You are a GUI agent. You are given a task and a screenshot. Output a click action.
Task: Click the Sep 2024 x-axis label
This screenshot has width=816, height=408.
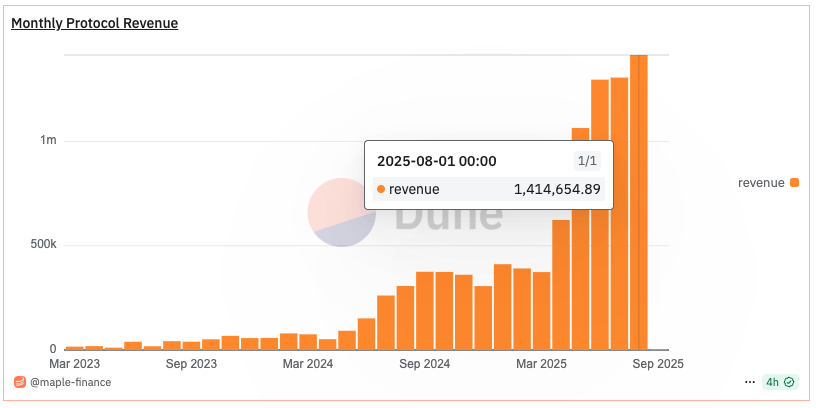click(425, 364)
